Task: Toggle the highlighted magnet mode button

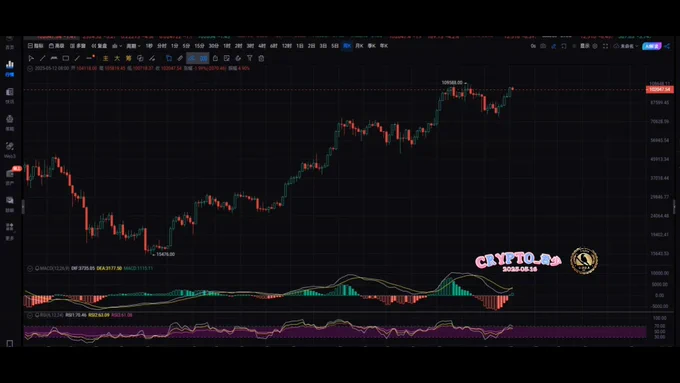Action: [x=203, y=58]
